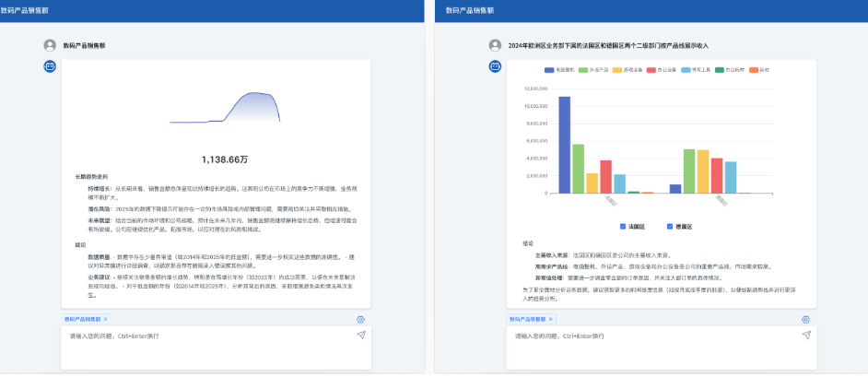Open settings gear above right input box

806,319
